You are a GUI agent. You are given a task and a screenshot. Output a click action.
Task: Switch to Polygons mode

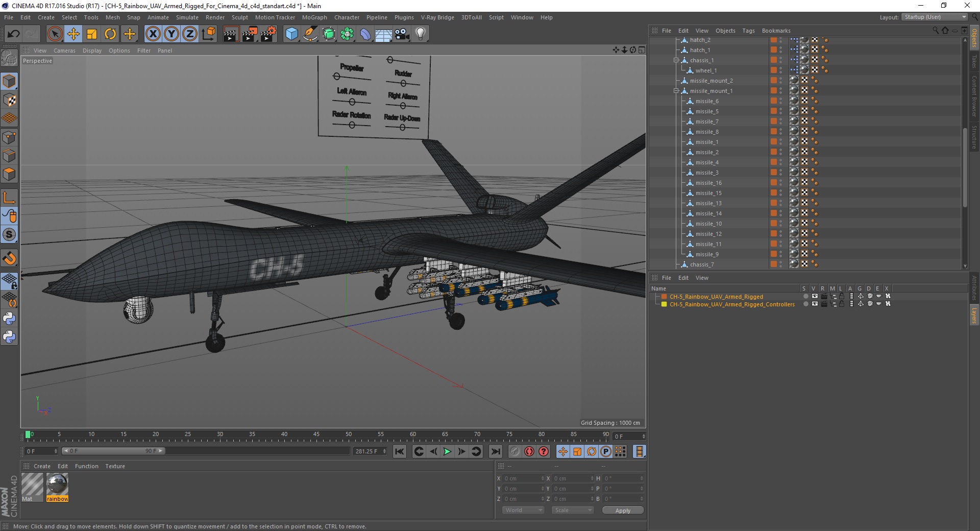9,174
